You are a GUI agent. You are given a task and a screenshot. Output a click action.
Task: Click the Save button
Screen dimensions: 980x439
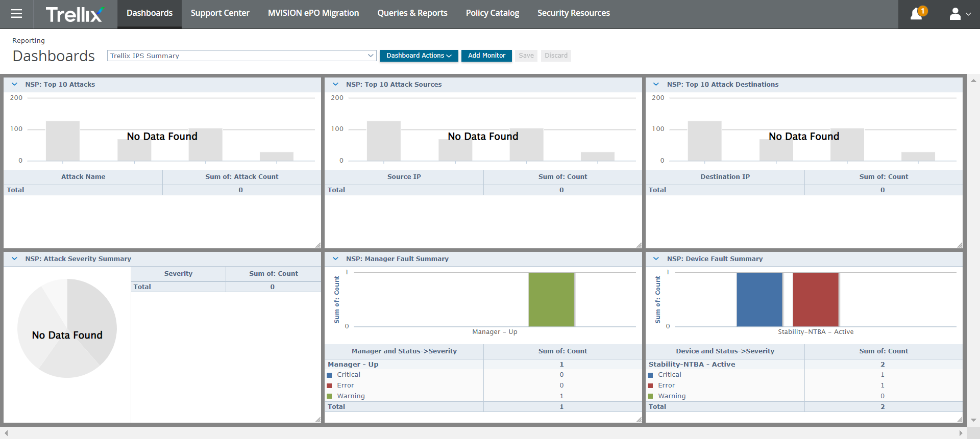click(526, 56)
